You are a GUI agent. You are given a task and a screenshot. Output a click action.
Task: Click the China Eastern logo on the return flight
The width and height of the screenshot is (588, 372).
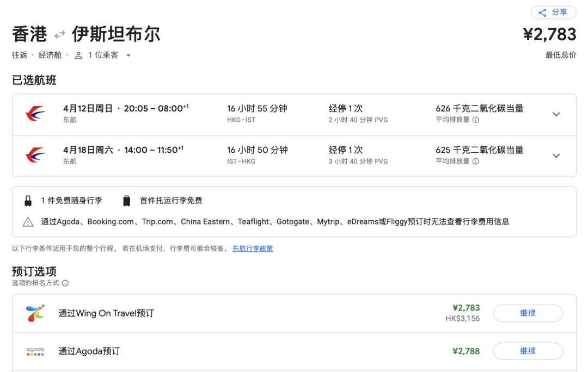[35, 156]
